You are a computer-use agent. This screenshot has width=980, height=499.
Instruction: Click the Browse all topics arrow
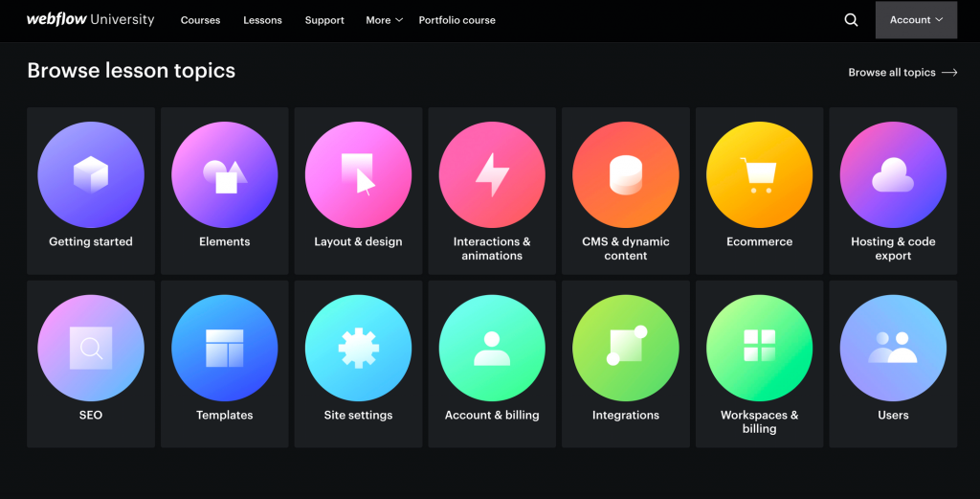[949, 73]
